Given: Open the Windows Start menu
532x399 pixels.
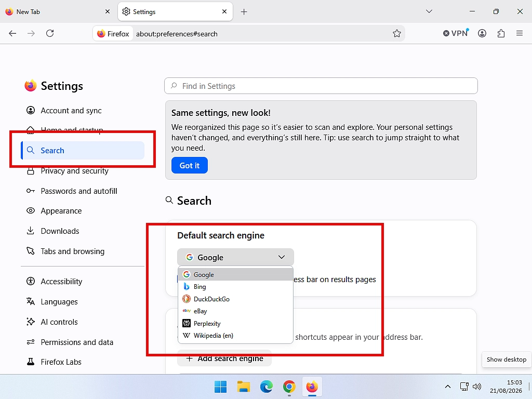Looking at the screenshot, I should coord(220,387).
